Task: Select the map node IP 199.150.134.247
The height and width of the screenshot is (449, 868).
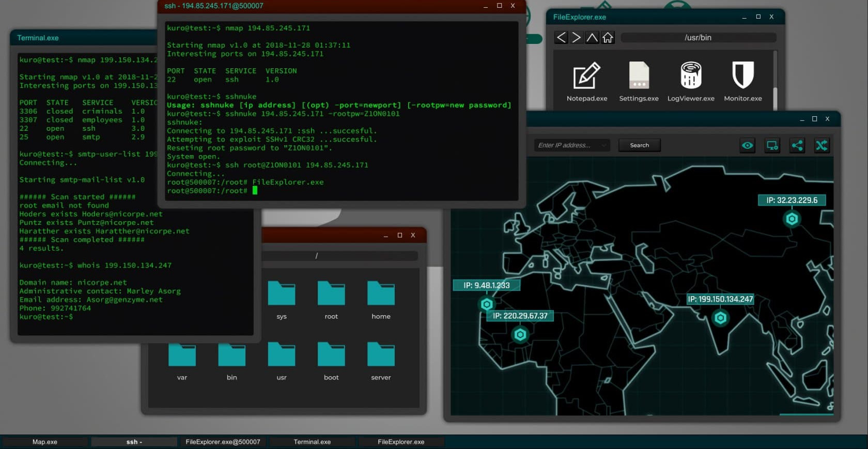Action: click(720, 318)
